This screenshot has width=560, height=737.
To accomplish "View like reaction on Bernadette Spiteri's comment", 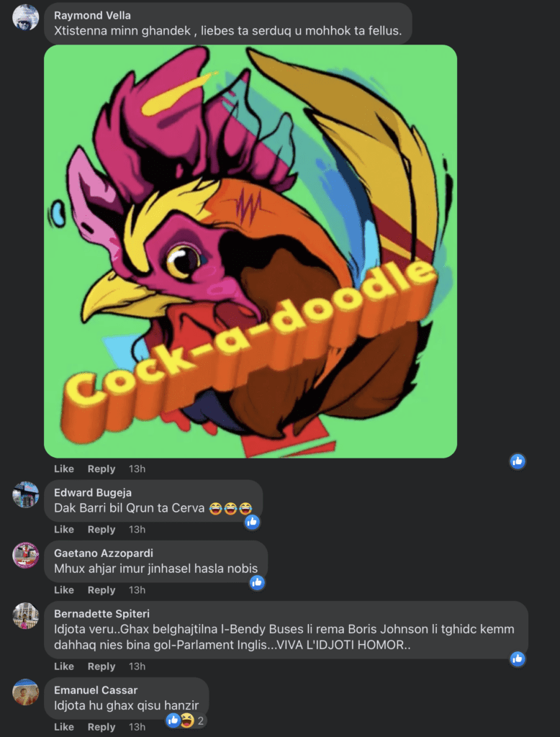I will tap(518, 659).
